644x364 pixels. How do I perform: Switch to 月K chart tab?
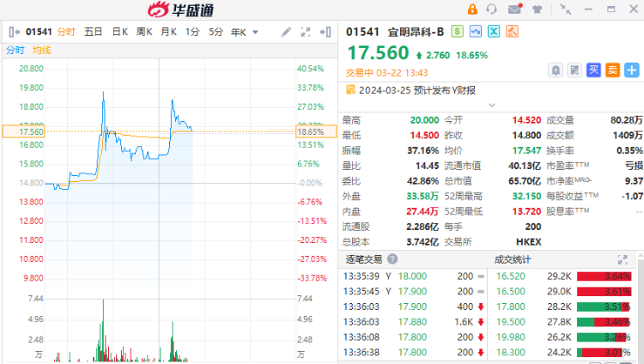[x=168, y=32]
